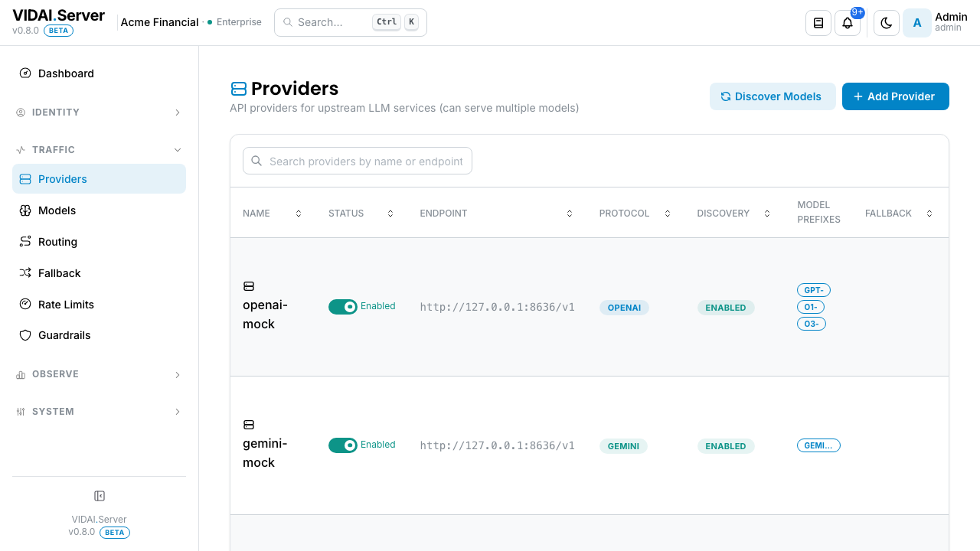Screen dimensions: 980x551
Task: Collapse the Traffic section
Action: click(100, 150)
